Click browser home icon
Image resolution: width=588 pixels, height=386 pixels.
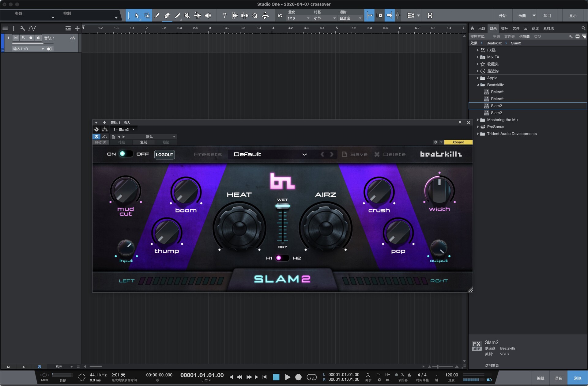tap(472, 28)
